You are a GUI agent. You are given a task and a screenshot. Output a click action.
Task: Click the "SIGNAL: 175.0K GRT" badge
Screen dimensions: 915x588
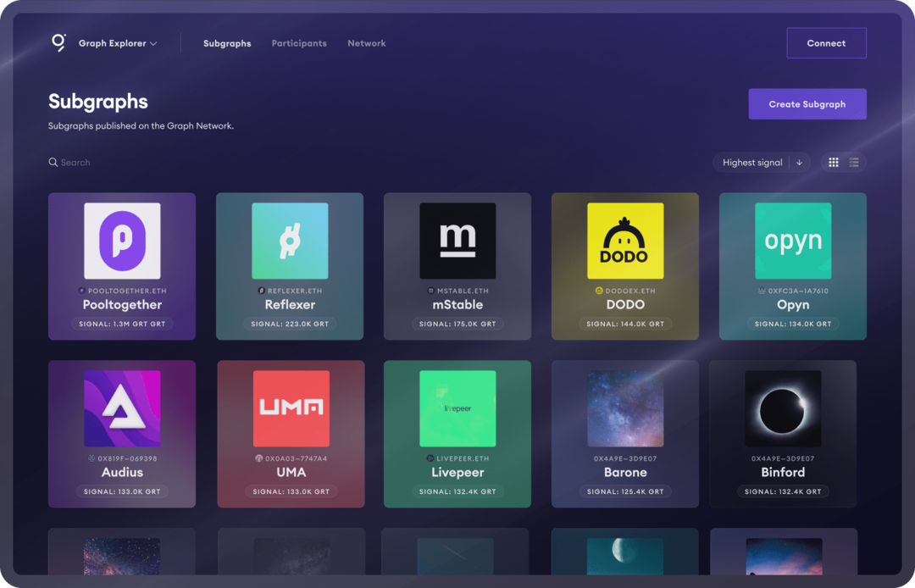pos(457,324)
